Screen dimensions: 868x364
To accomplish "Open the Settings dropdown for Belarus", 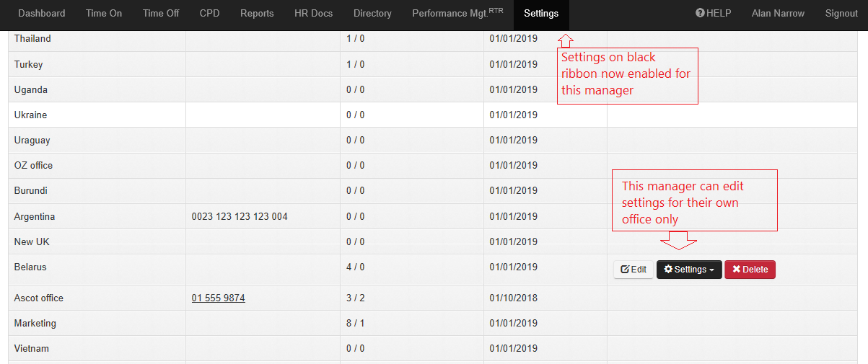I will (x=689, y=270).
